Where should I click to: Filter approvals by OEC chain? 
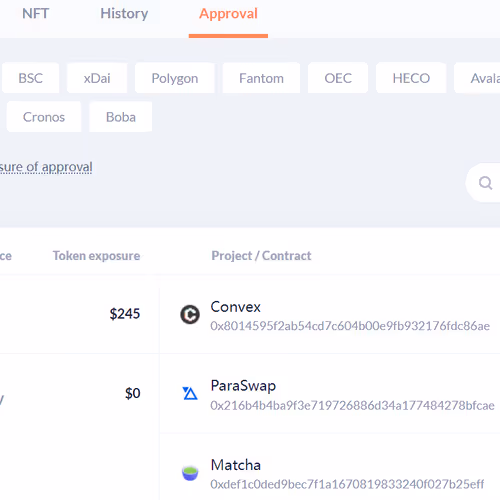(338, 78)
